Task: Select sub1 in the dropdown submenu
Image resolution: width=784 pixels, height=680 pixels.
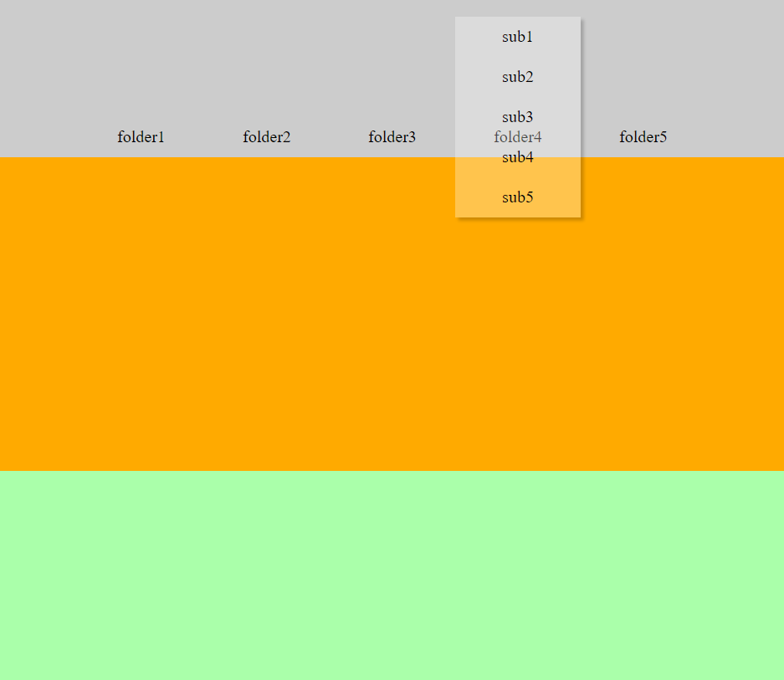Action: (517, 37)
